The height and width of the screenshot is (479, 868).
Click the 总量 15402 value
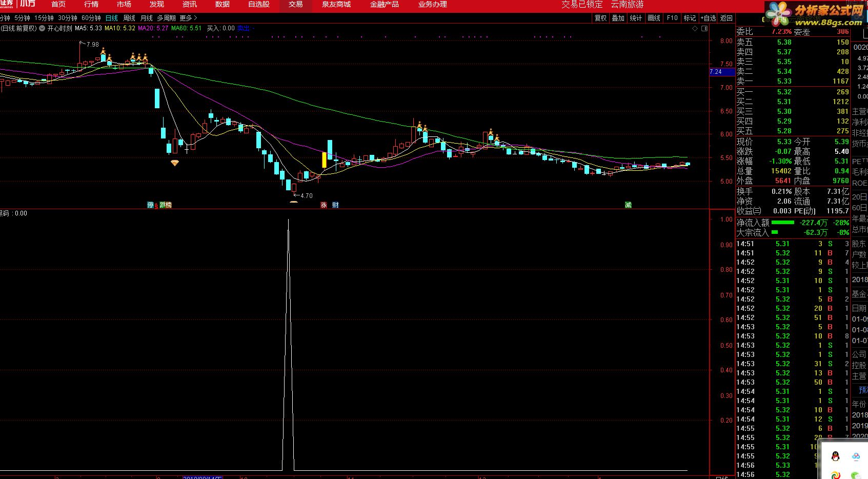(781, 171)
